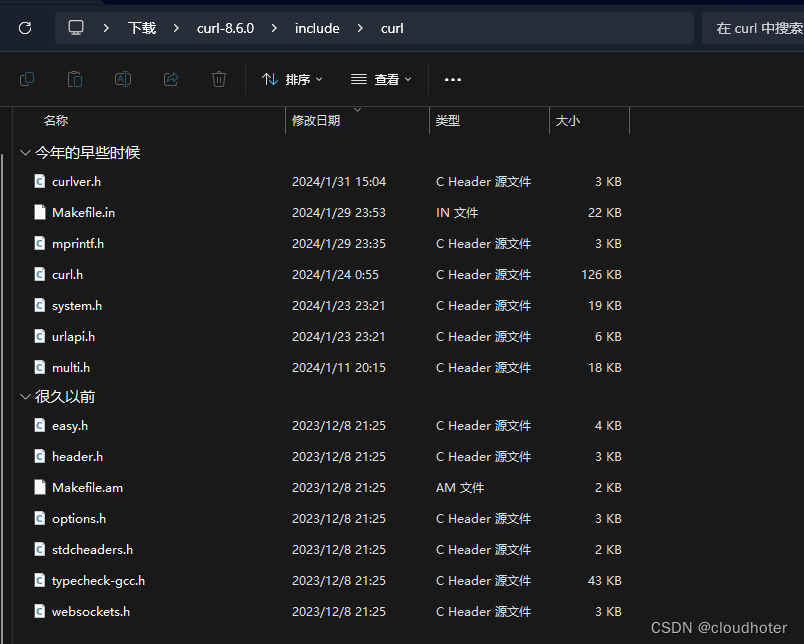Click the file icon of header.h

(40, 456)
